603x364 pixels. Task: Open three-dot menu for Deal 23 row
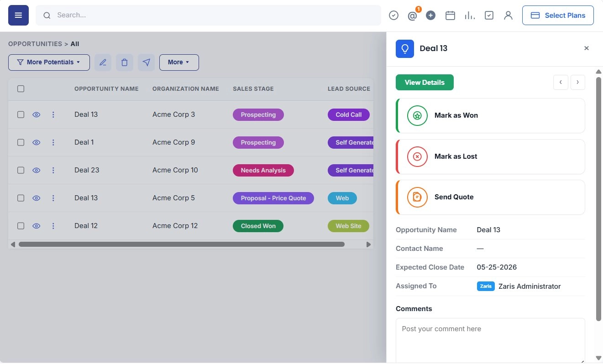click(x=53, y=170)
